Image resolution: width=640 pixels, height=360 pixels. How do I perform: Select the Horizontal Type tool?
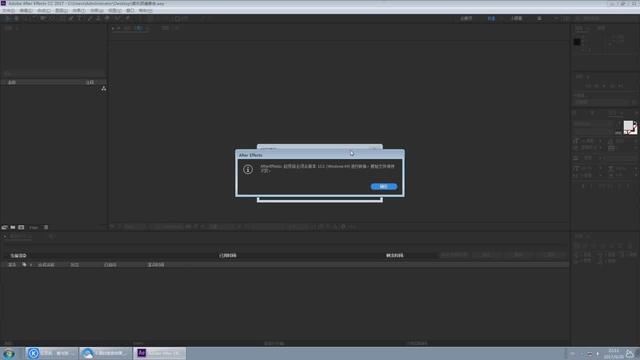coord(80,19)
